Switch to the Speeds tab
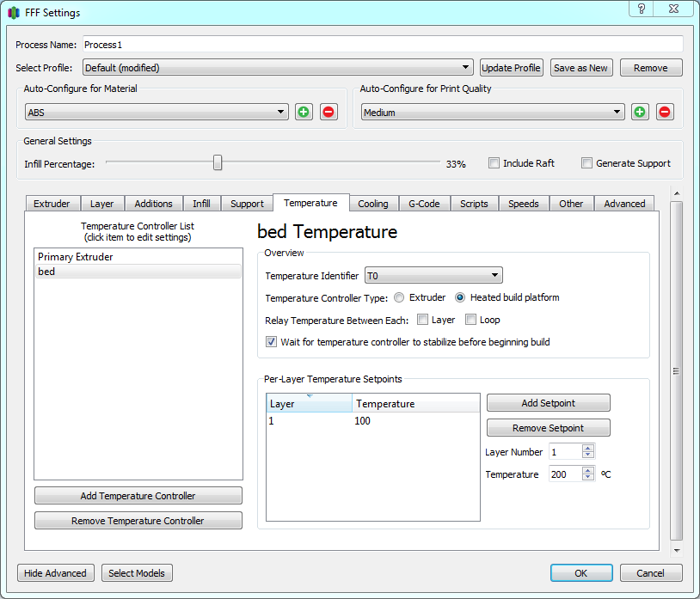Screen dimensions: 700x599 pos(524,204)
